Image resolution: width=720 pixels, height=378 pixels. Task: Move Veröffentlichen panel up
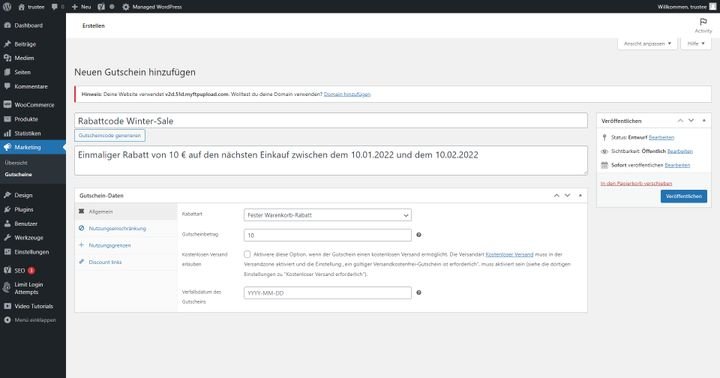(681, 120)
